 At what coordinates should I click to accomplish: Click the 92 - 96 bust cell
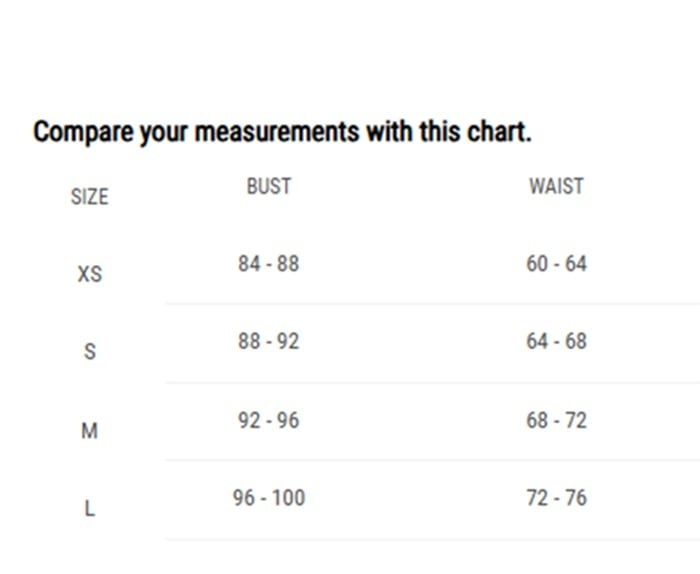click(x=268, y=420)
